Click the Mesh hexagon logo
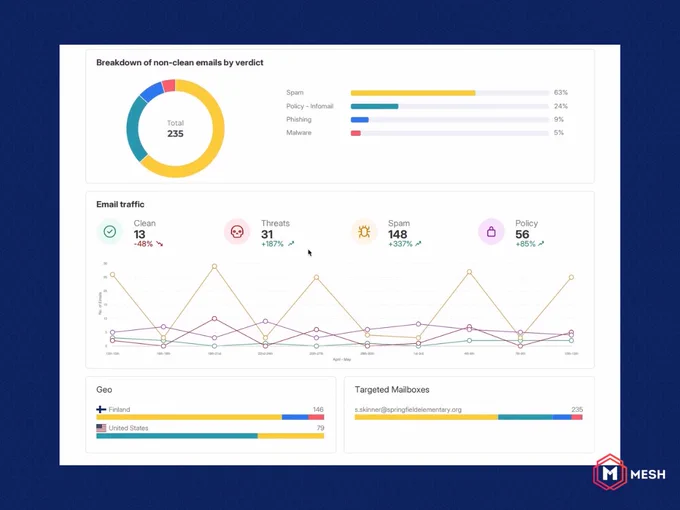This screenshot has width=680, height=510. pos(609,473)
